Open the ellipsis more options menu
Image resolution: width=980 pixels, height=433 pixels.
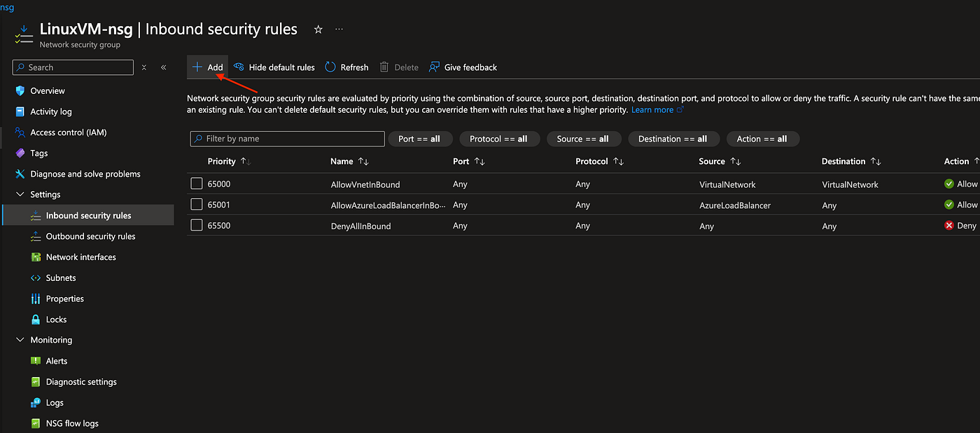[339, 29]
